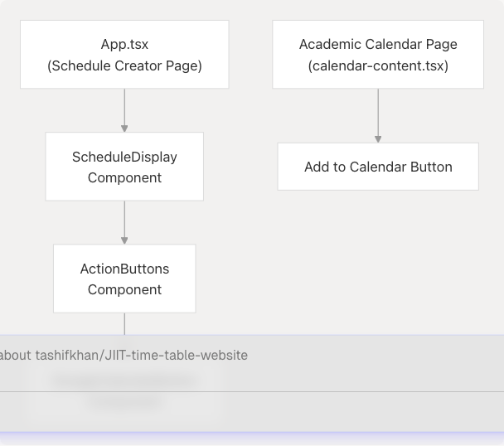Click arrowhead pointing into ScheduleDisplay Component
Image resolution: width=504 pixels, height=446 pixels.
124,128
